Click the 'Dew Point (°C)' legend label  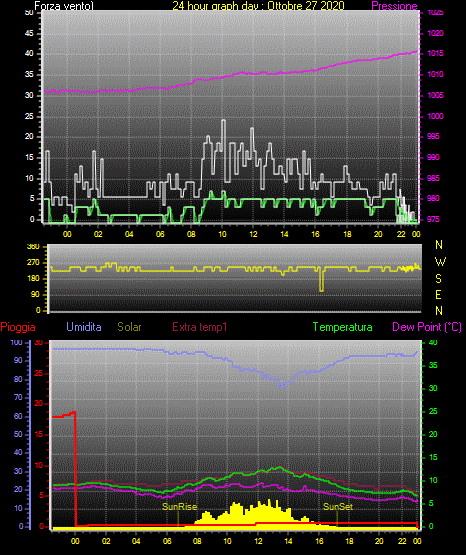(427, 327)
